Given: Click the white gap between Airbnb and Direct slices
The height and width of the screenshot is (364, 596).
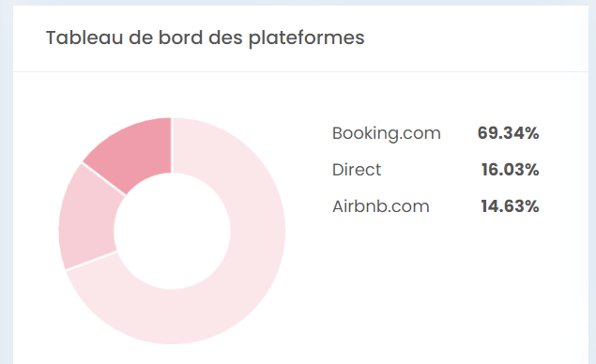Looking at the screenshot, I should click(104, 179).
